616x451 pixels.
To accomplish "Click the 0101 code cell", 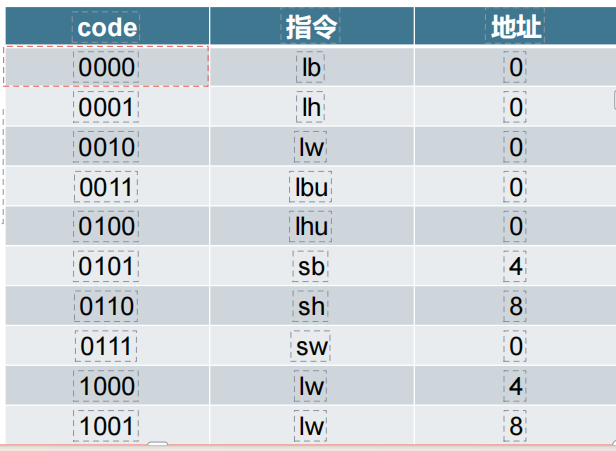I will 106,267.
